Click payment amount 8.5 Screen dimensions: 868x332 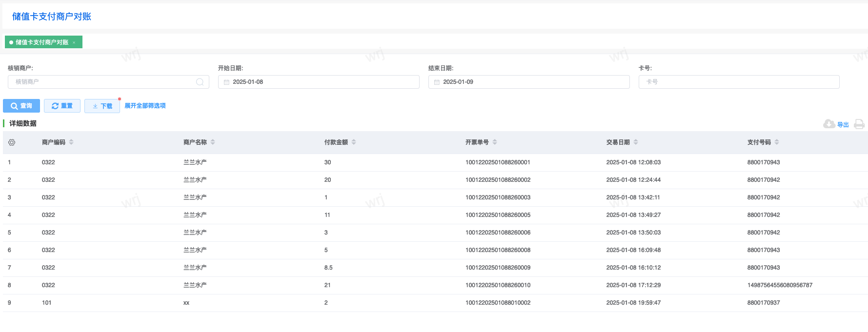coord(328,268)
